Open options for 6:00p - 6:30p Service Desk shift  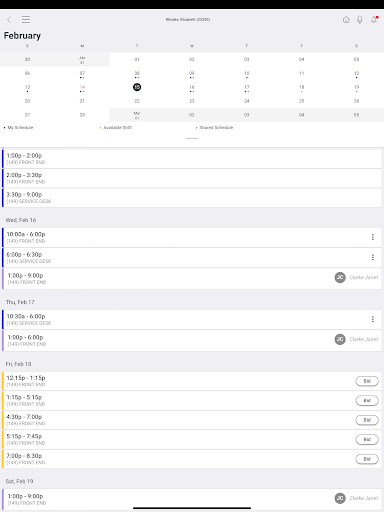[373, 257]
